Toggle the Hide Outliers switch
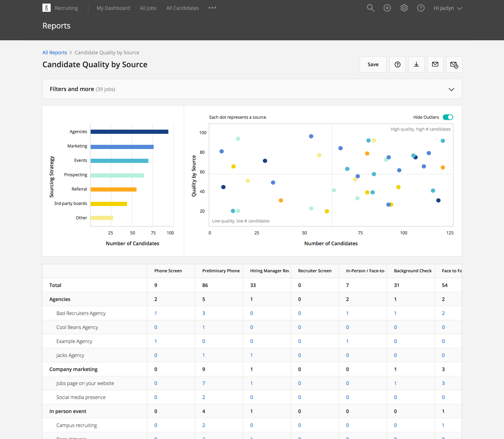504x439 pixels. click(448, 117)
